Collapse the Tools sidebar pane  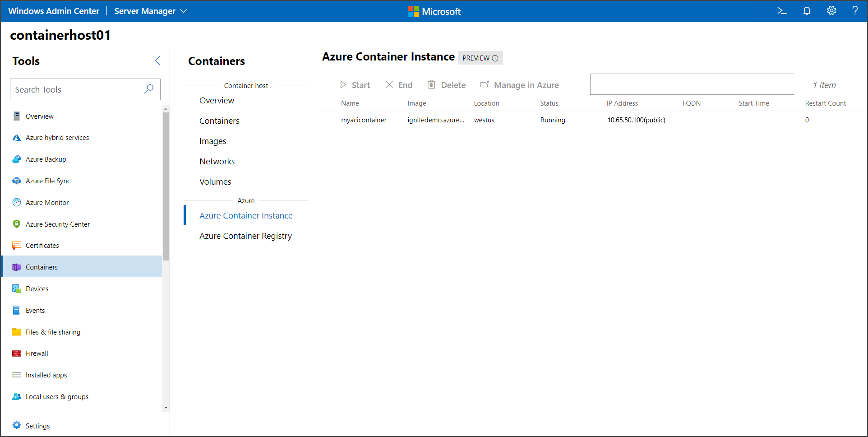point(157,60)
